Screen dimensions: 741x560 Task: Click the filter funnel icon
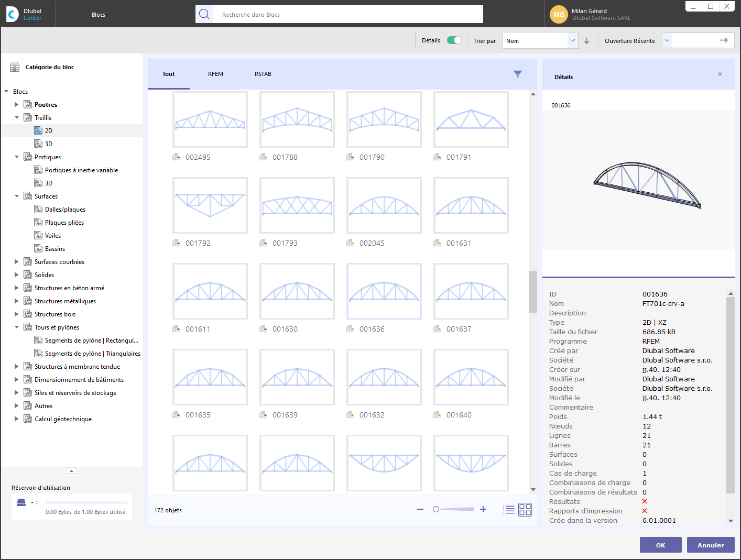518,74
